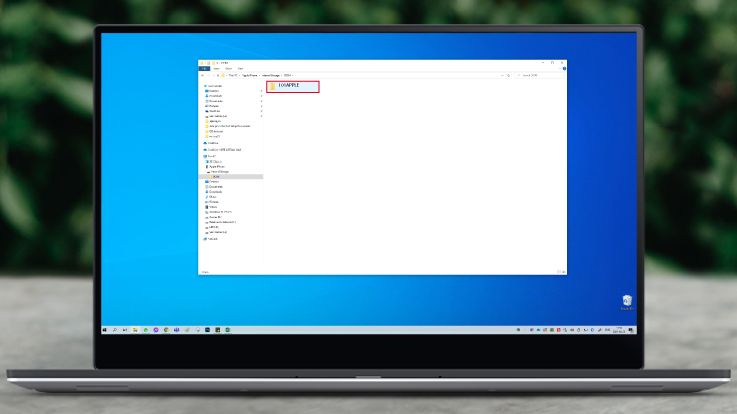Click Quick access in navigation pane

tap(215, 86)
